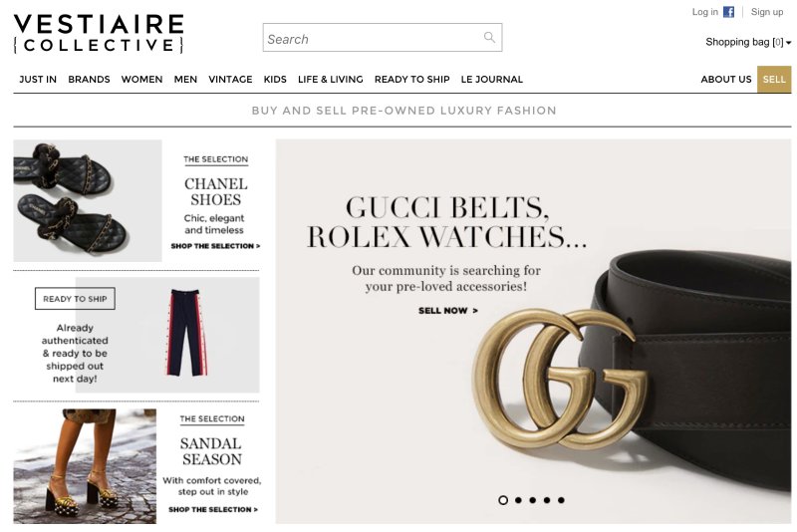Select the first carousel dot indicator
This screenshot has height=532, width=797.
[503, 500]
